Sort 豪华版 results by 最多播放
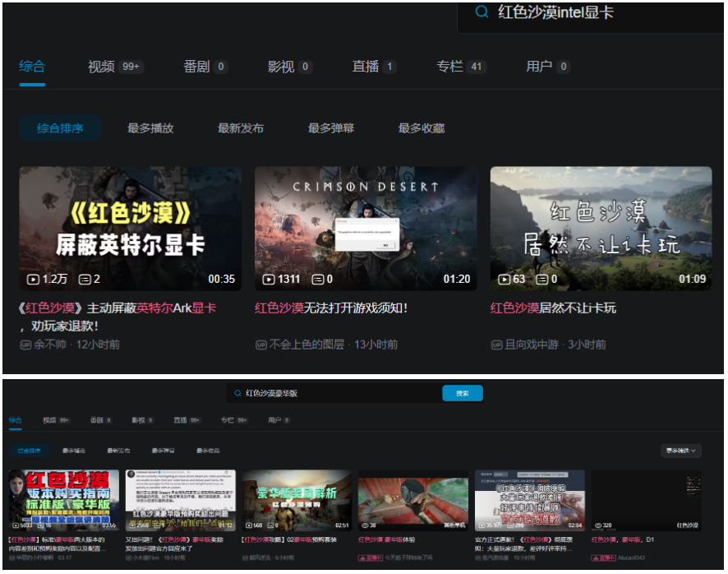728x574 pixels. click(x=73, y=451)
